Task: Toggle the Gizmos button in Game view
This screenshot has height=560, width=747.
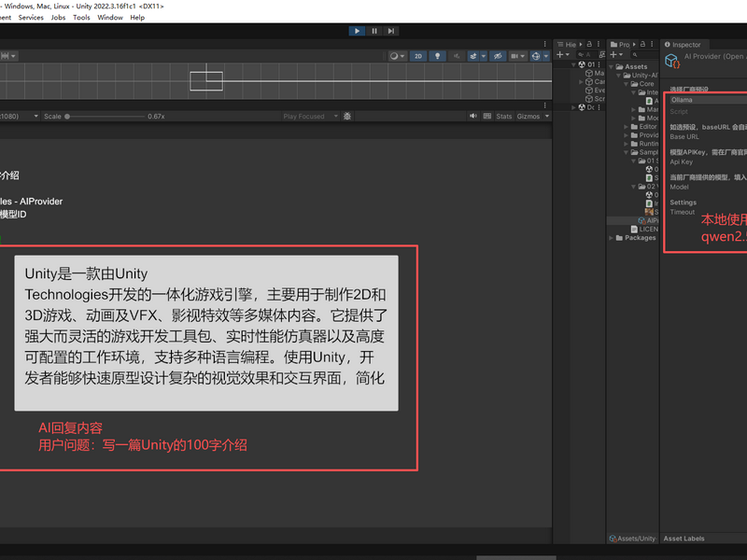Action: (x=529, y=116)
